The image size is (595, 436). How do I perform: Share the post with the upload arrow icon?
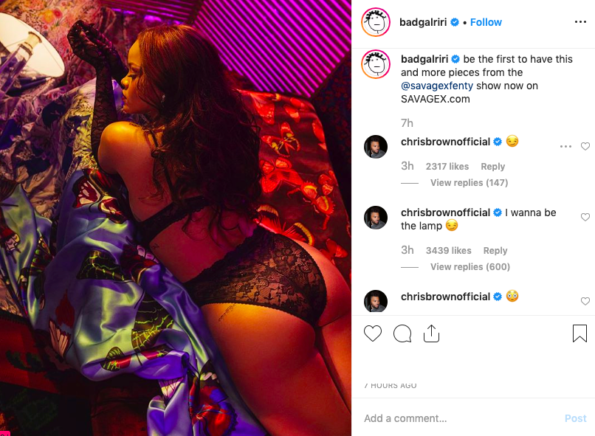431,334
